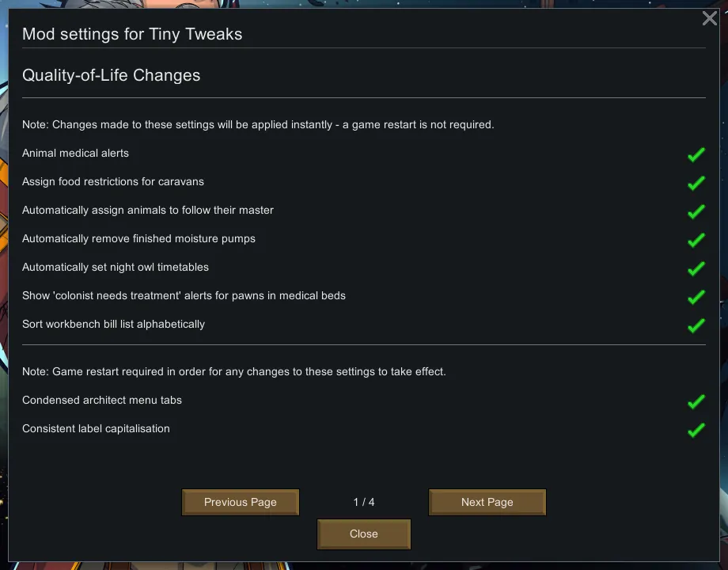This screenshot has width=728, height=570.
Task: Click the page indicator 1 / 4
Action: pyautogui.click(x=364, y=502)
